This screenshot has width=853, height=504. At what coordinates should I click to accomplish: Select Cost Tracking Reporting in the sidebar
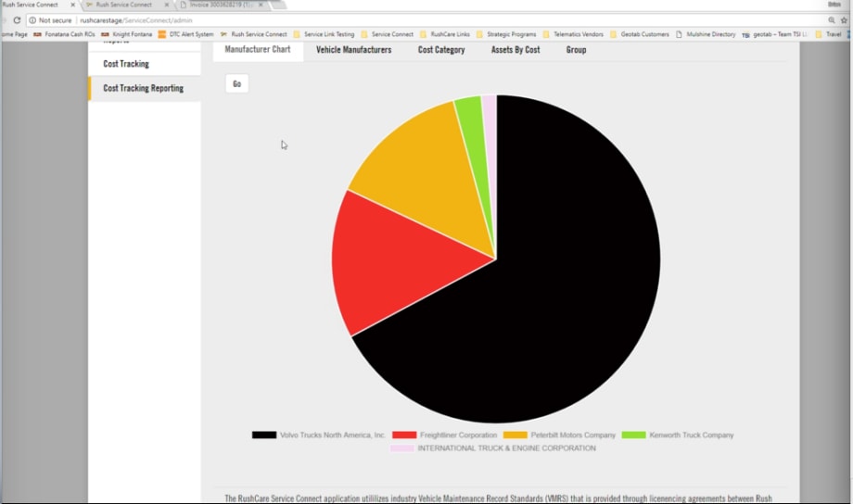pyautogui.click(x=144, y=88)
